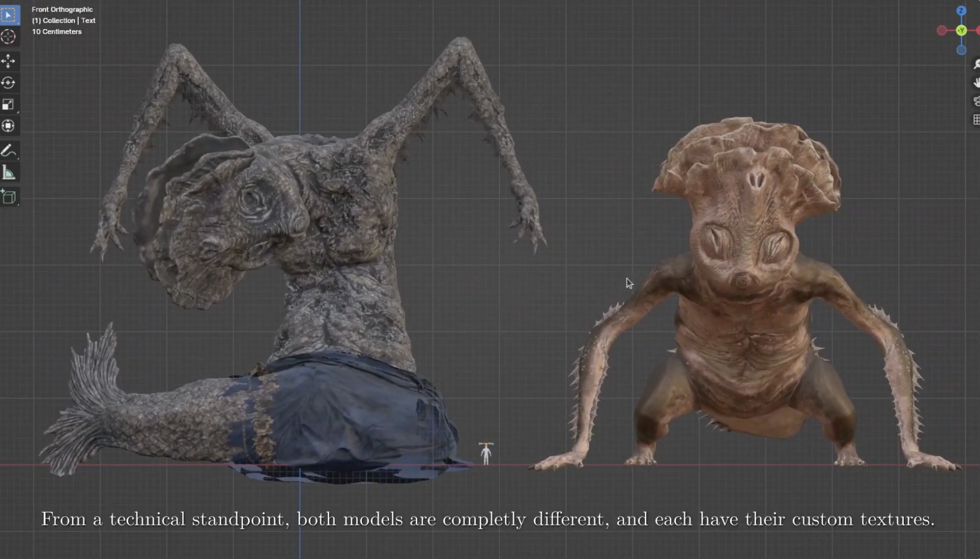Activate the 3D Cursor tool
Viewport: 980px width, 559px height.
(x=8, y=37)
